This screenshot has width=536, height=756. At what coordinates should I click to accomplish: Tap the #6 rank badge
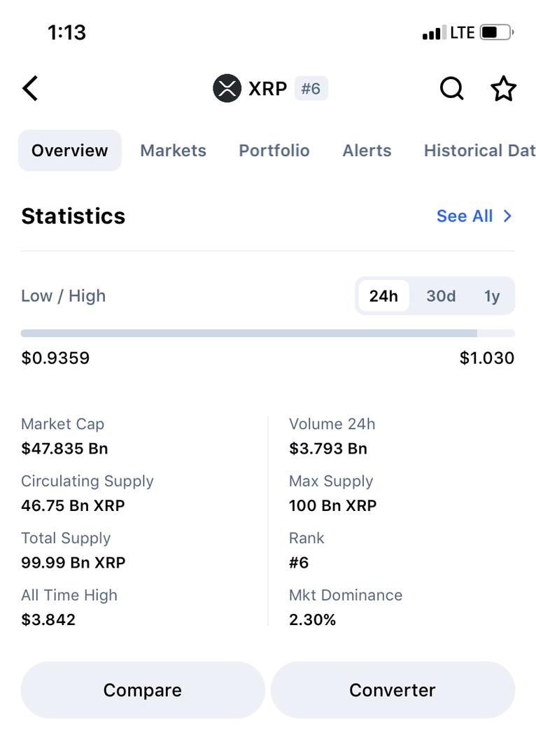pyautogui.click(x=311, y=89)
